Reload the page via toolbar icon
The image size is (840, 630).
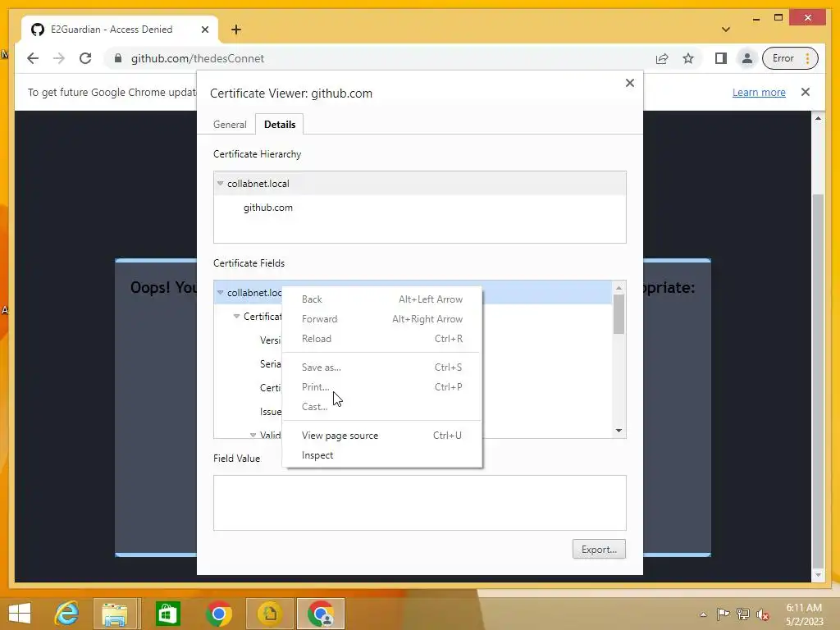[85, 58]
